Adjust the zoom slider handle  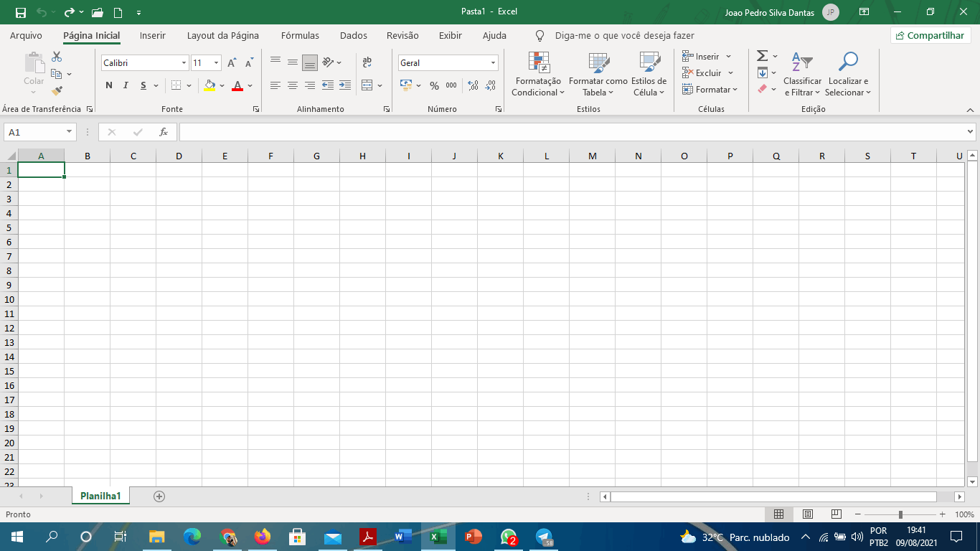900,514
